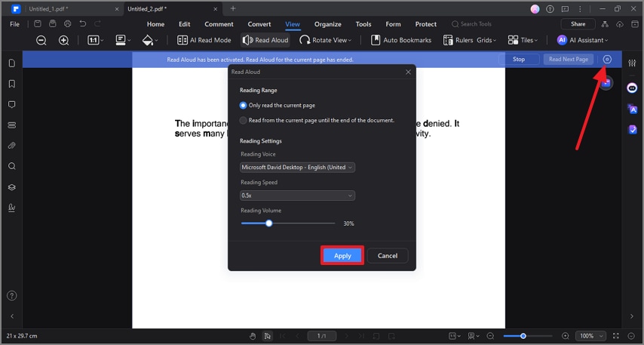This screenshot has height=345, width=644.
Task: Toggle the Read Aloud tool
Action: pyautogui.click(x=265, y=40)
